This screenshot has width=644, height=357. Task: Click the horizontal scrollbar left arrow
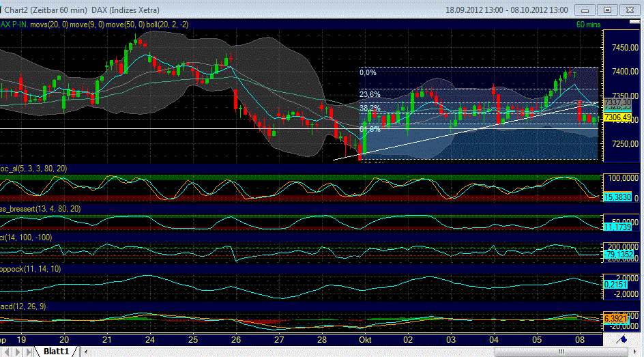click(x=86, y=352)
